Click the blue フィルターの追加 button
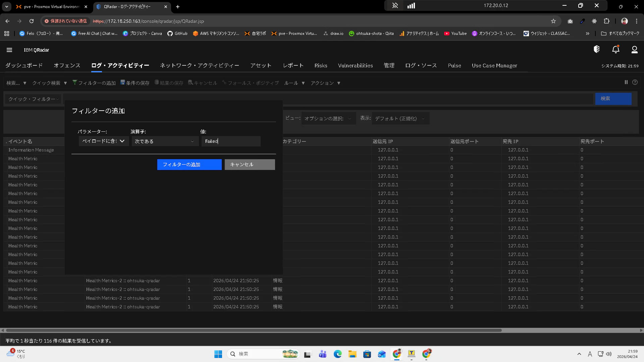This screenshot has height=362, width=644. (x=189, y=165)
